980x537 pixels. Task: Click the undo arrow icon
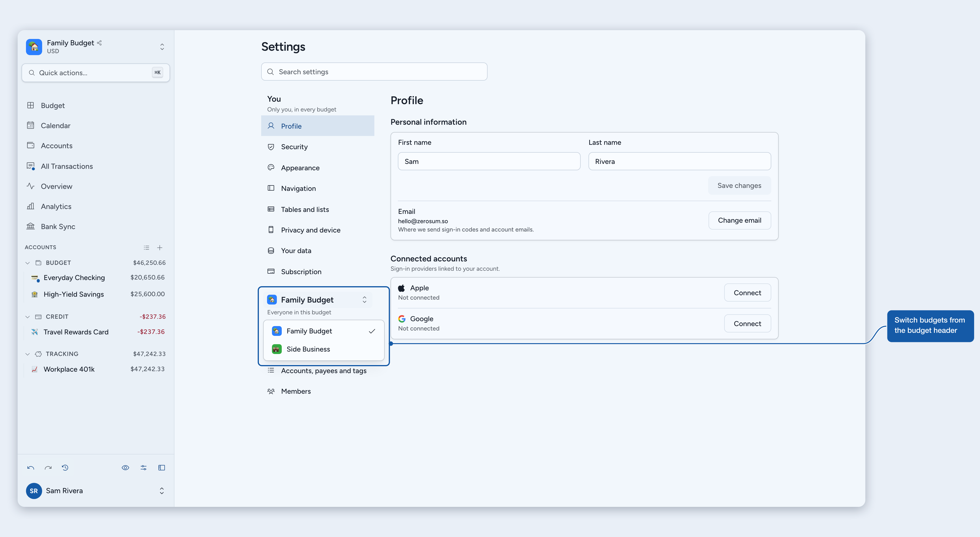pyautogui.click(x=31, y=468)
